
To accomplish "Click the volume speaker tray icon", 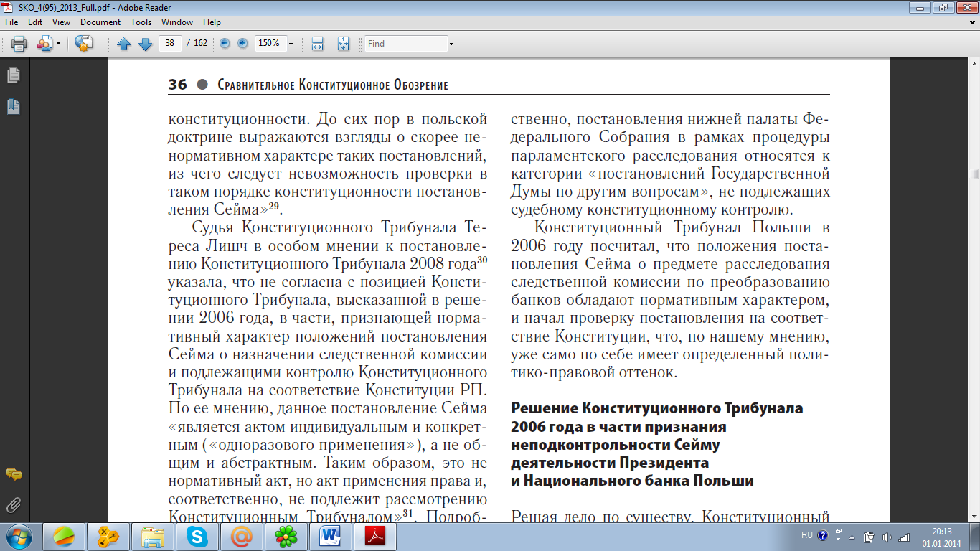I will (887, 537).
